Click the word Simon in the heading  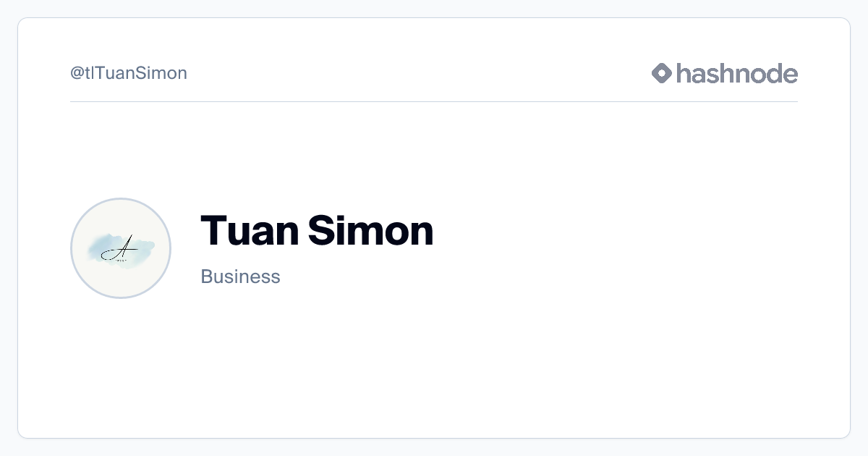tap(370, 231)
